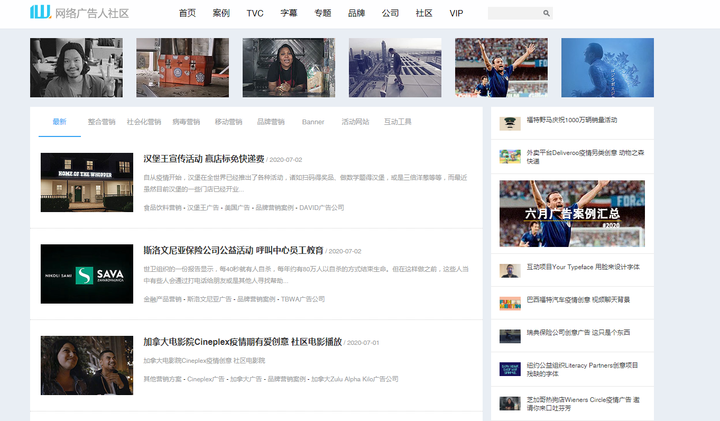Go to the TVC menu
This screenshot has width=720, height=421.
[255, 13]
